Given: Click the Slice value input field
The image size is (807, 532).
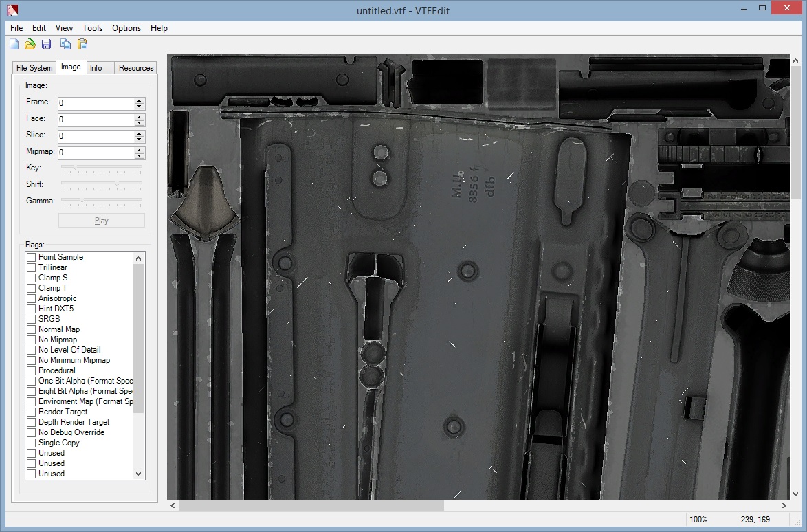Looking at the screenshot, I should [96, 136].
